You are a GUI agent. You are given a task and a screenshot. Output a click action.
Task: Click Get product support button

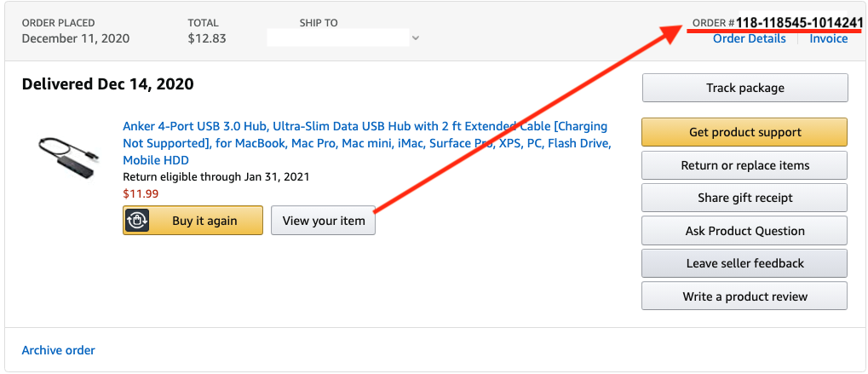pyautogui.click(x=744, y=132)
